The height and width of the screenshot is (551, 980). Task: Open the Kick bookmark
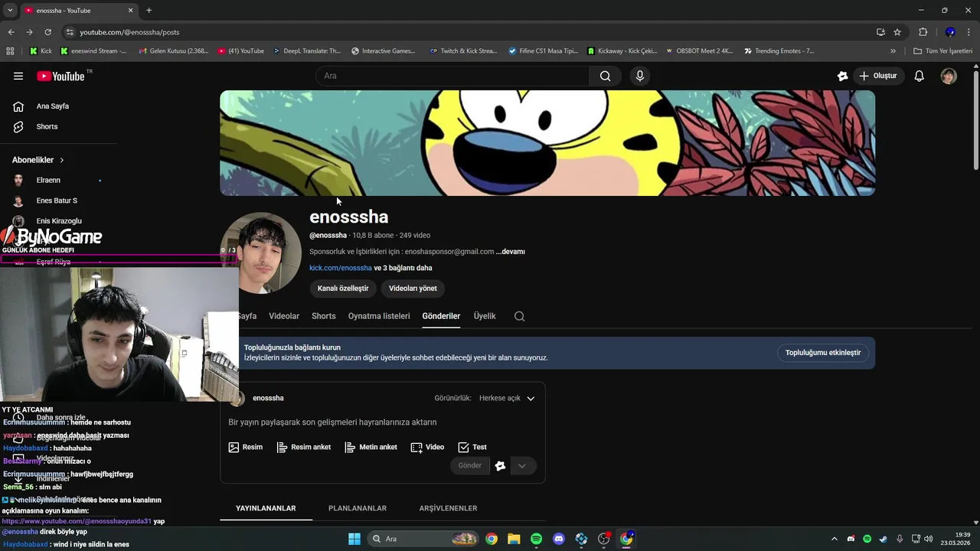[x=41, y=51]
